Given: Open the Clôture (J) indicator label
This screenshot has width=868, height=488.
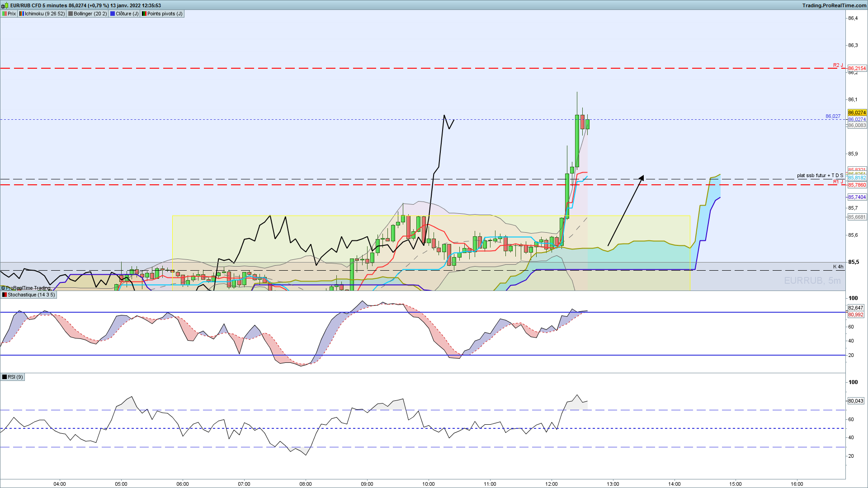Looking at the screenshot, I should (x=124, y=14).
